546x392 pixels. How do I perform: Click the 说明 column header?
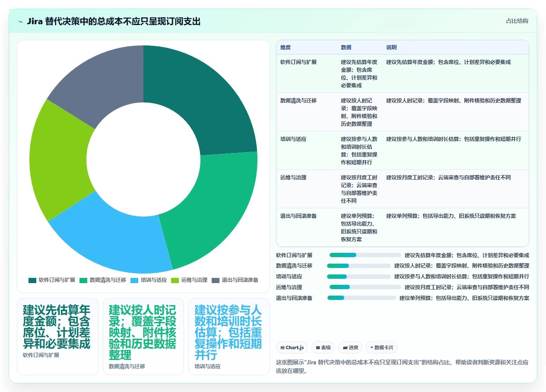coord(391,48)
